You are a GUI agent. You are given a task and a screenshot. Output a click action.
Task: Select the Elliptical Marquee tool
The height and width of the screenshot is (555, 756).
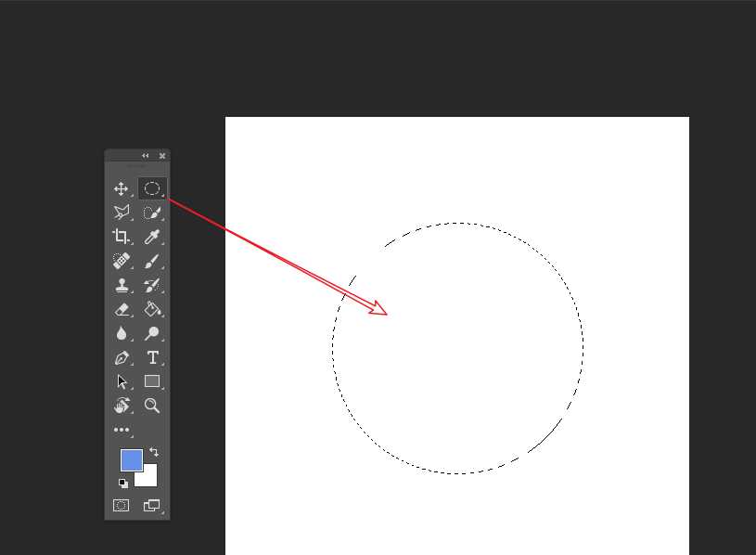click(152, 188)
